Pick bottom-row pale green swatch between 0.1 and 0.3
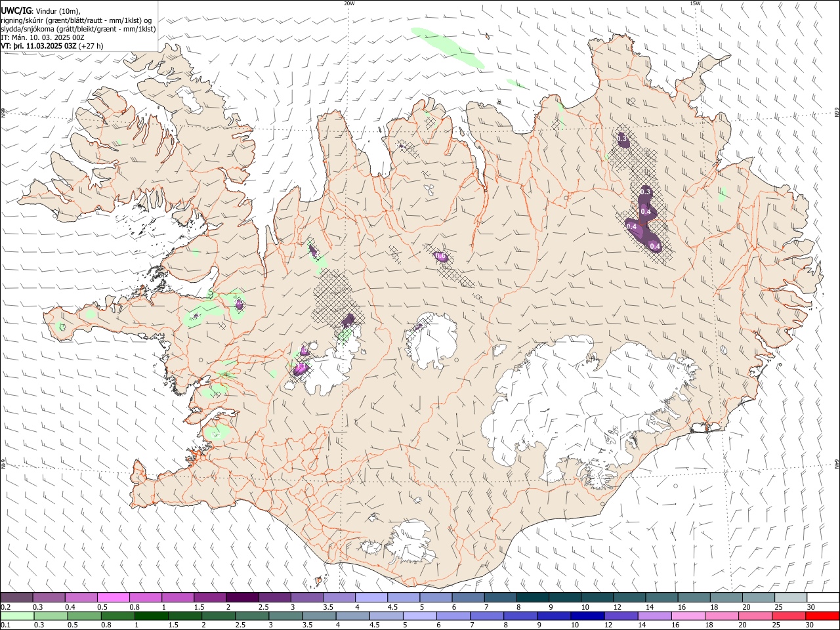The width and height of the screenshot is (840, 630). point(16,616)
